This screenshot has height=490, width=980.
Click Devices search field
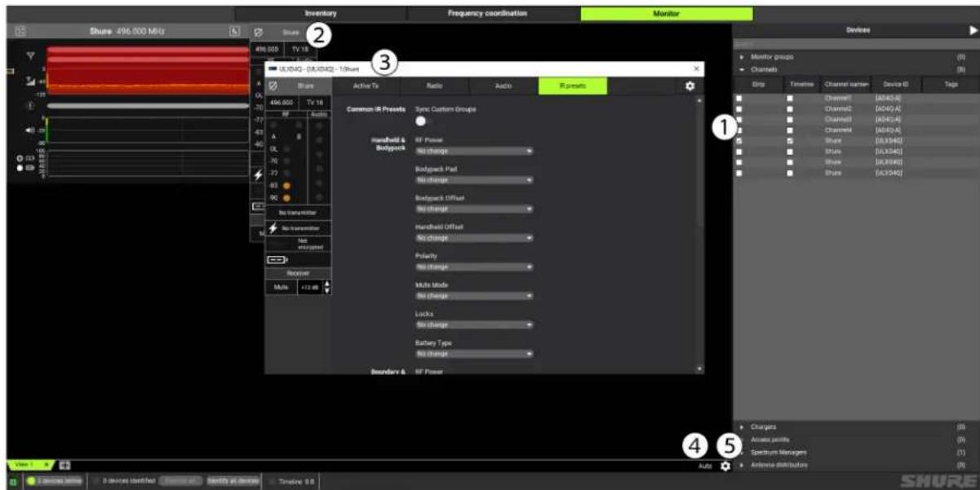coord(856,44)
